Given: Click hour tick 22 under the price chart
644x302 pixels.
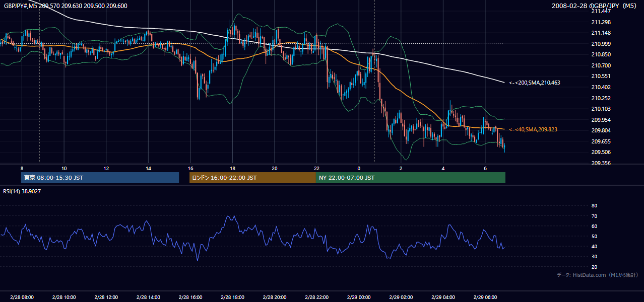Looking at the screenshot, I should tap(316, 168).
